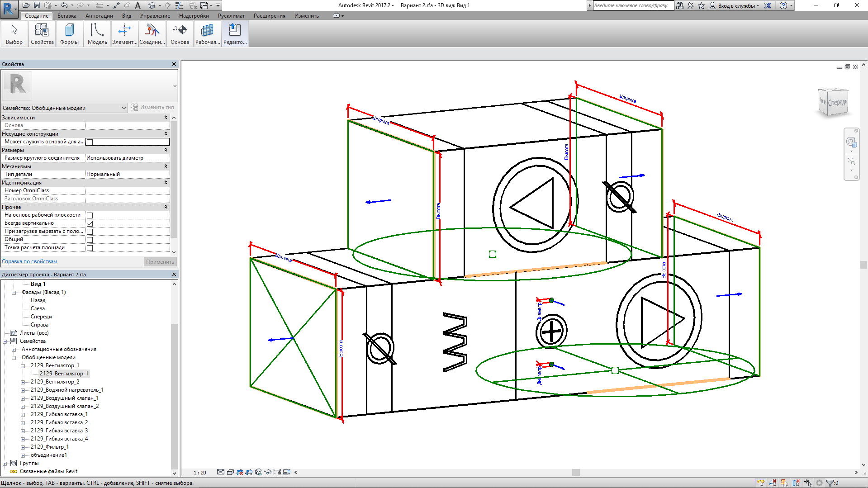The width and height of the screenshot is (868, 488).
Task: Open the Рабочая... work plane ribbon panel
Action: 208,34
